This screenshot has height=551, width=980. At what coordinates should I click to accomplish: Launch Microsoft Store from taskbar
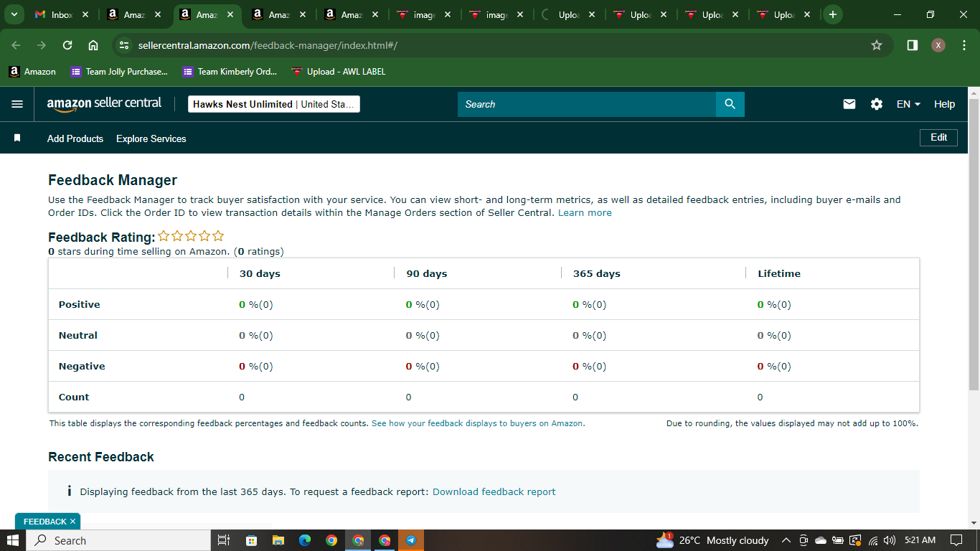pos(251,540)
